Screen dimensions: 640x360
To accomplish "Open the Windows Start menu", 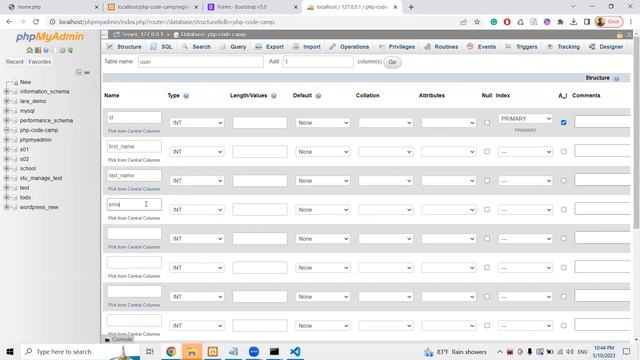I will [10, 351].
